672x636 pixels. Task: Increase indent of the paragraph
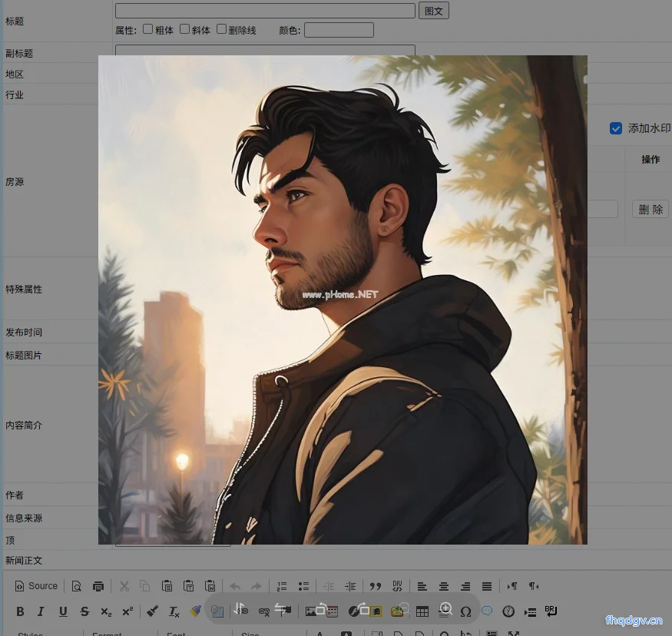350,586
